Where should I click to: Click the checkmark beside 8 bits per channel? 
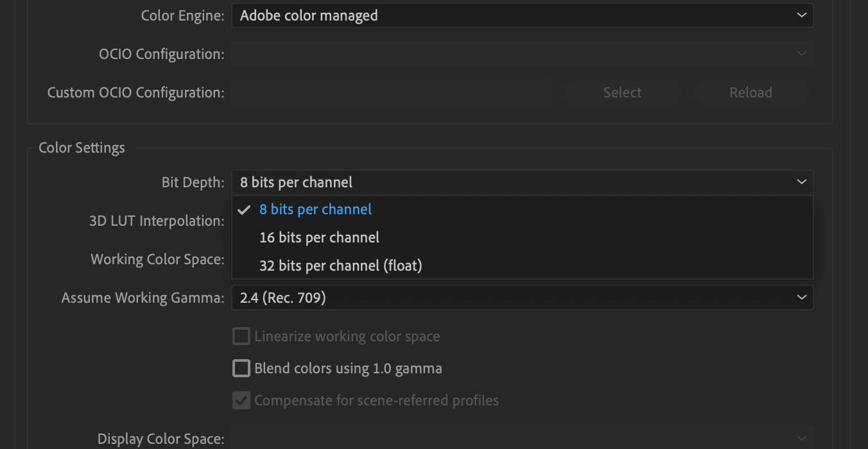(243, 210)
